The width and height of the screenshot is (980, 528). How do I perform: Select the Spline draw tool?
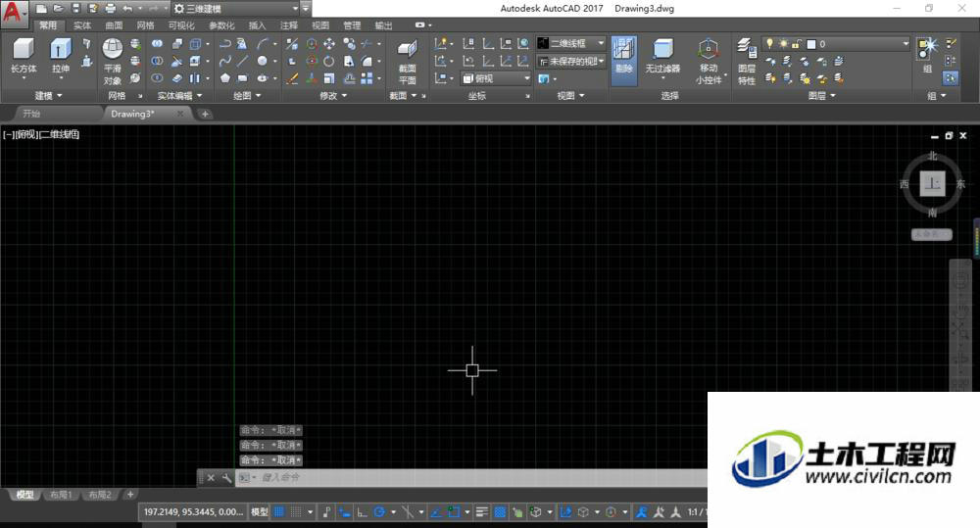225,61
